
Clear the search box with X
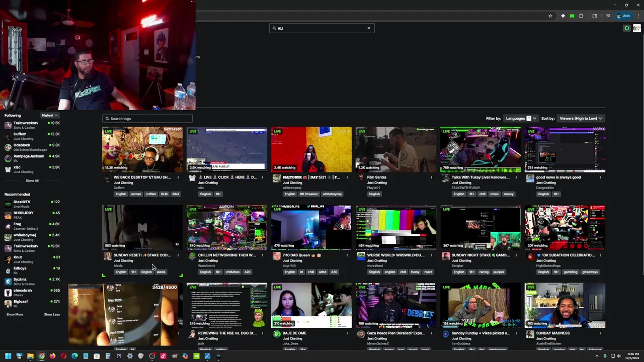(369, 28)
